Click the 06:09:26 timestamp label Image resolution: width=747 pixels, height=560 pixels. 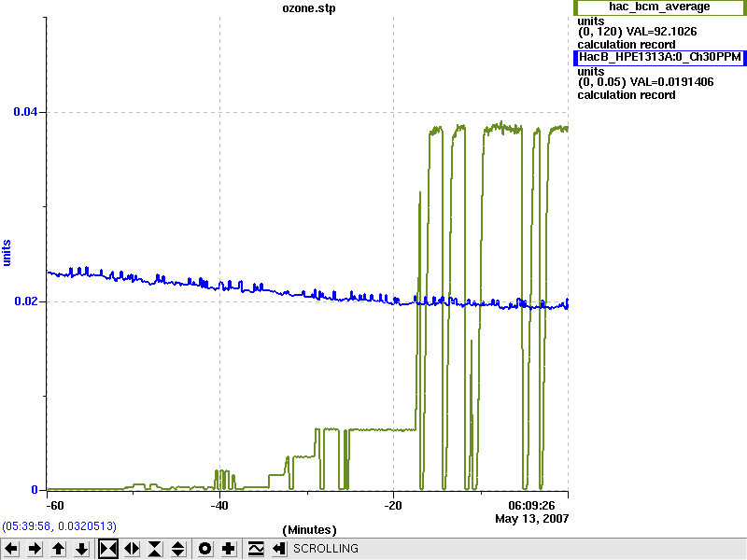click(531, 506)
